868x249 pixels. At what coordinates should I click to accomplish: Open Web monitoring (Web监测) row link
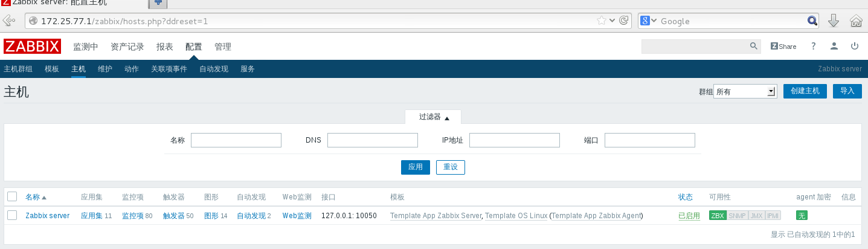[297, 216]
